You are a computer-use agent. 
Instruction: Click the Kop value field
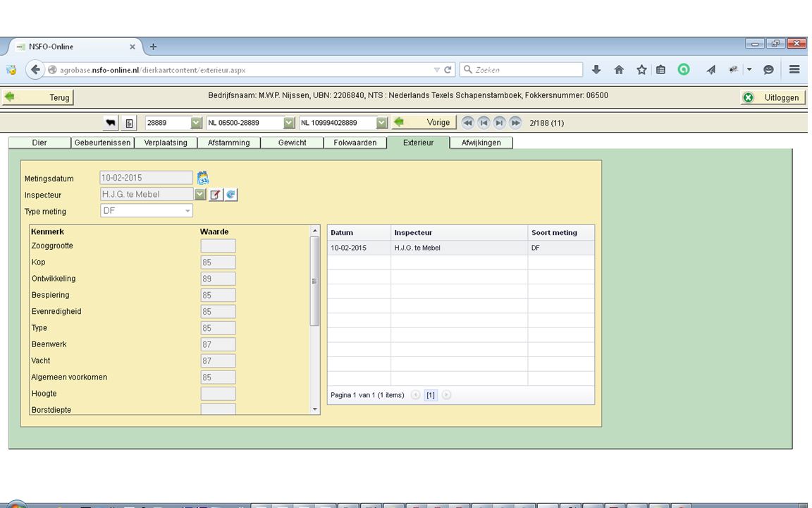tap(218, 262)
